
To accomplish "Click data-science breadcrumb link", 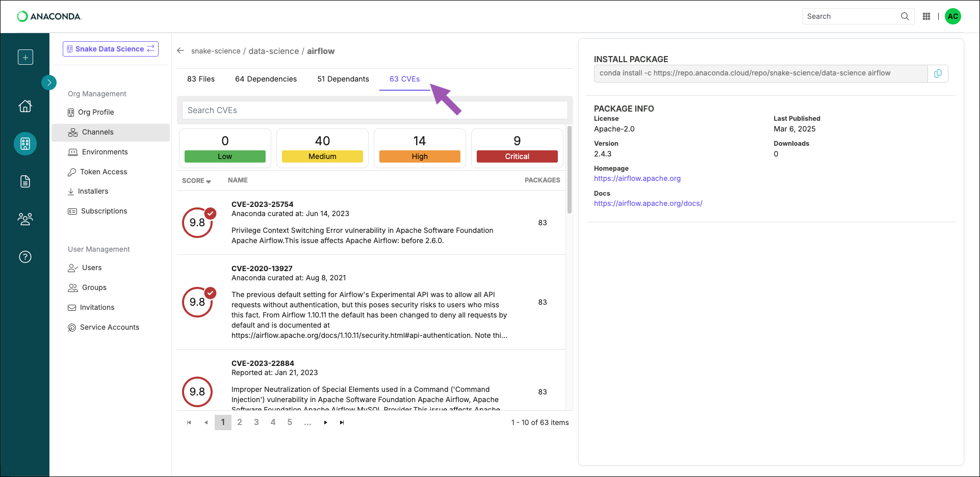I will [x=274, y=51].
